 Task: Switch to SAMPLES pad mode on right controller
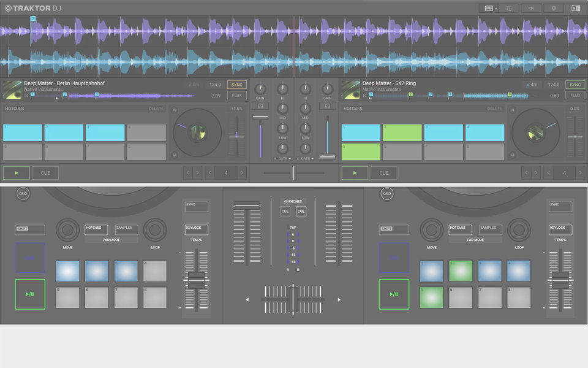click(x=491, y=229)
